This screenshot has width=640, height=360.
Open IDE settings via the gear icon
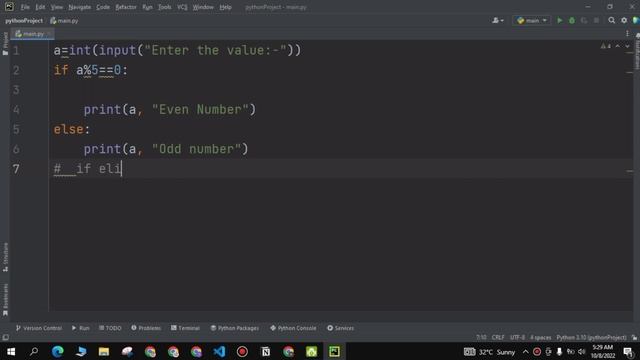click(x=624, y=20)
